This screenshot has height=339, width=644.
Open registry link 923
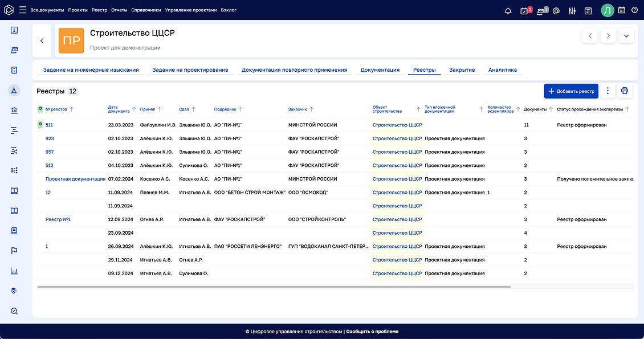tap(50, 138)
